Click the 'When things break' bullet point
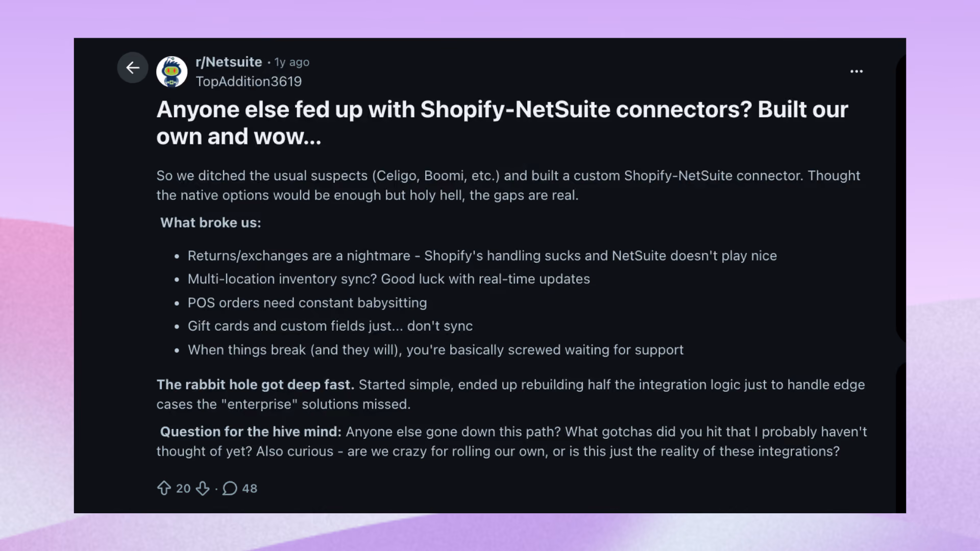This screenshot has height=551, width=980. (435, 349)
